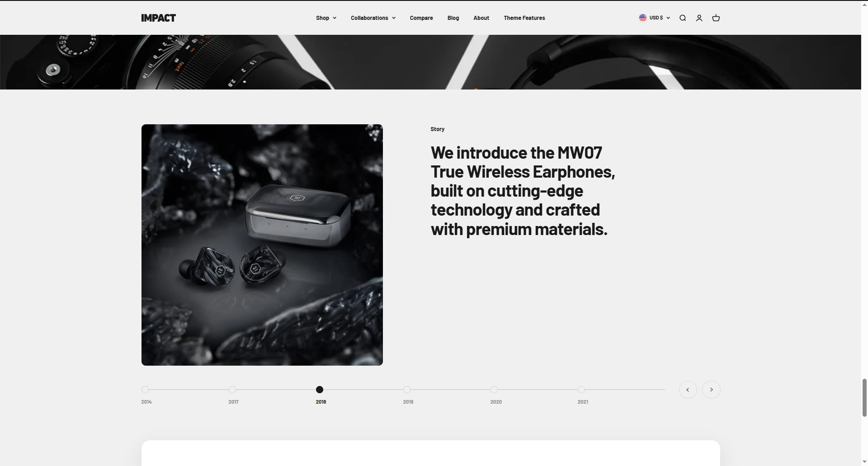
Task: Open the search icon in header
Action: click(x=683, y=18)
